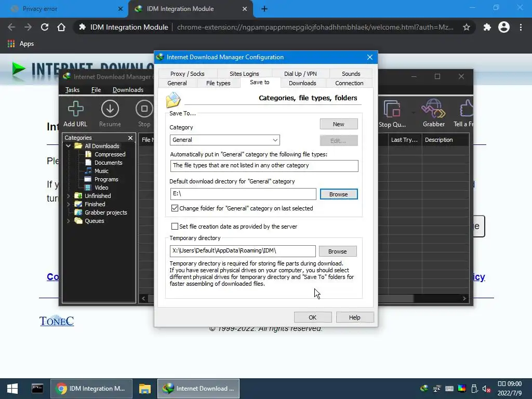Open the Apps shortcut in bookmarks bar

[x=21, y=44]
